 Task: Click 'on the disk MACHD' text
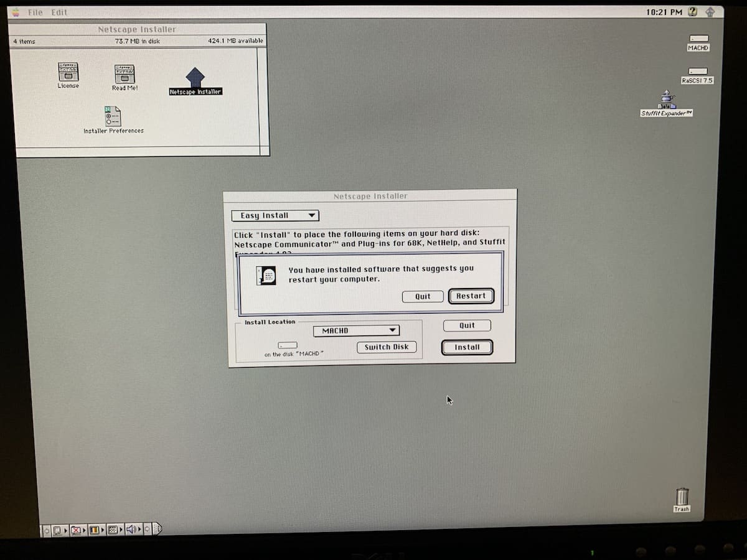(293, 354)
